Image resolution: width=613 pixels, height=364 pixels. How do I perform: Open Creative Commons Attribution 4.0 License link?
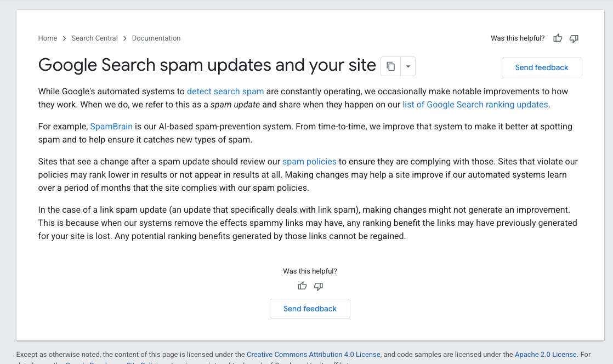pos(313,354)
